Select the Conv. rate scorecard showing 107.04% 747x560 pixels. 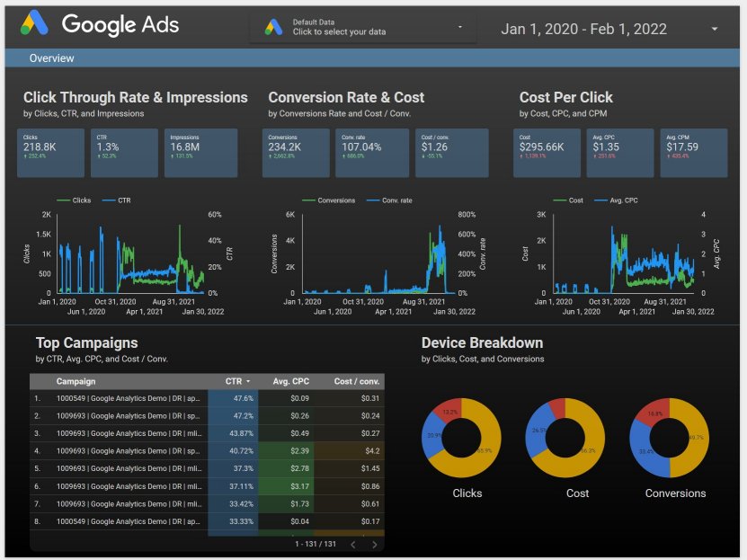tap(372, 153)
